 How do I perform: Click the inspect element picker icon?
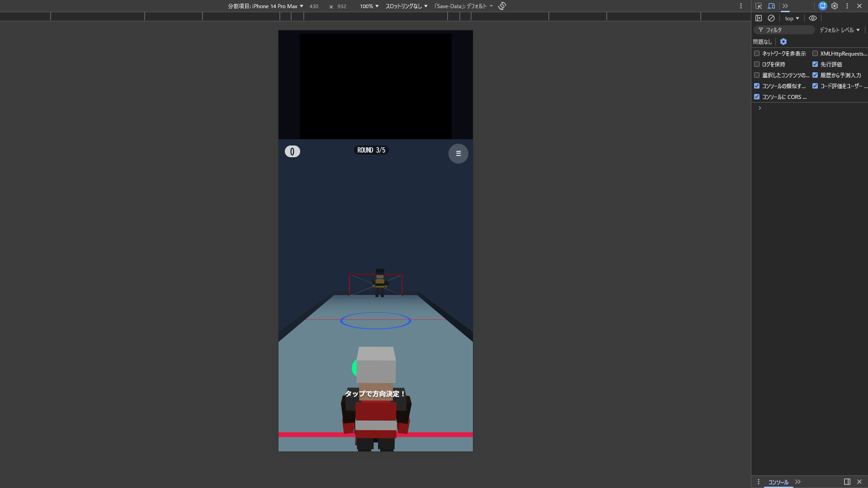point(759,6)
